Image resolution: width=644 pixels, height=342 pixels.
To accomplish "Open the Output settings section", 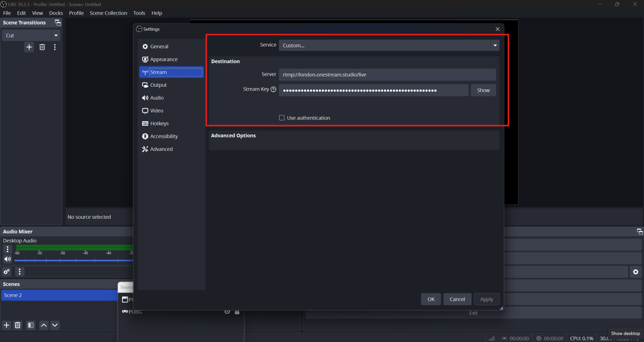I will click(158, 85).
